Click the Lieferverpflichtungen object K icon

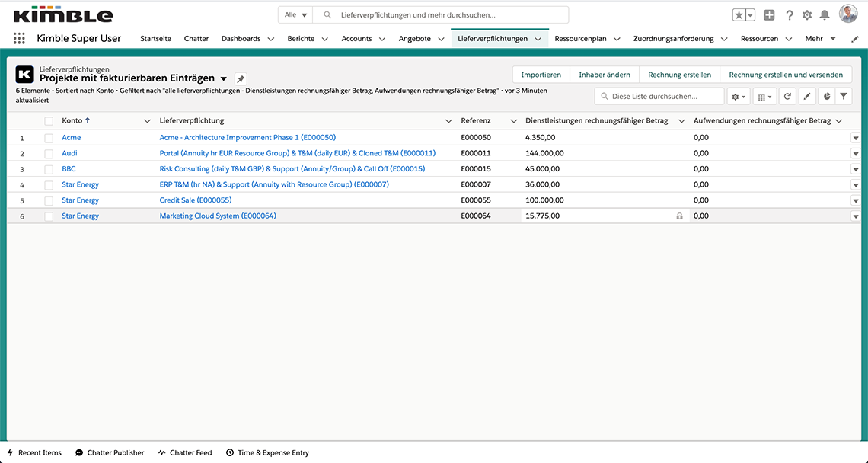(x=24, y=74)
